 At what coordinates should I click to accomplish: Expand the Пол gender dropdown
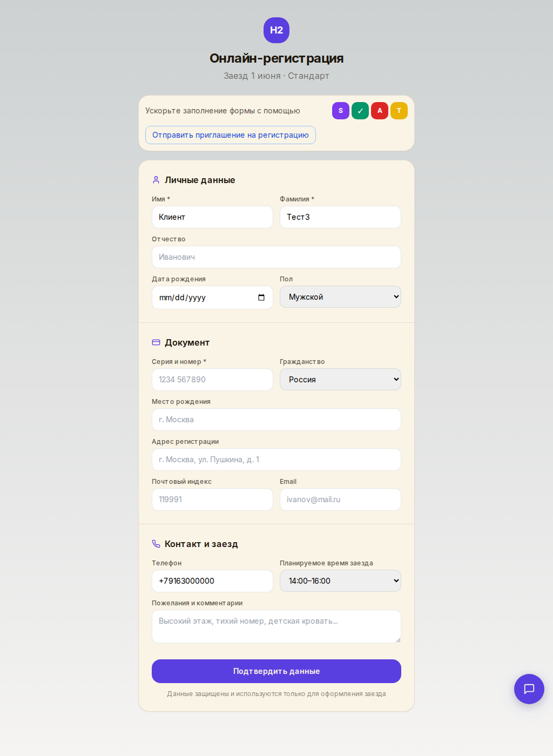coord(340,297)
